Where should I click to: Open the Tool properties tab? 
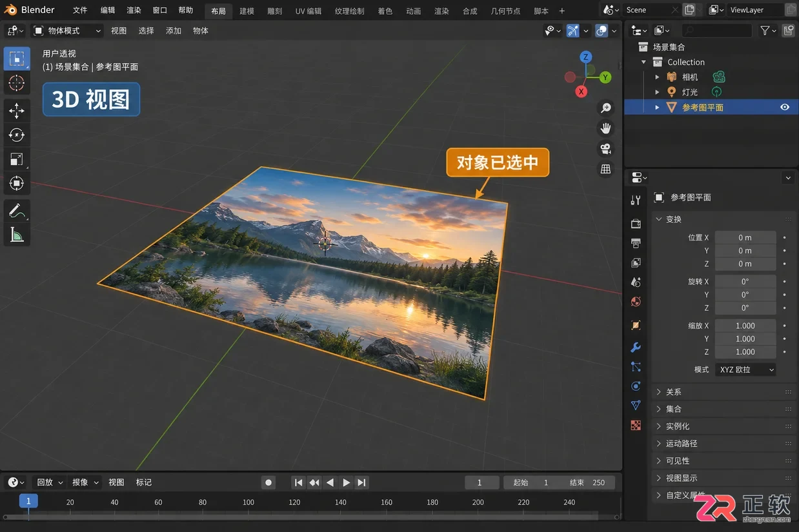[x=636, y=200]
